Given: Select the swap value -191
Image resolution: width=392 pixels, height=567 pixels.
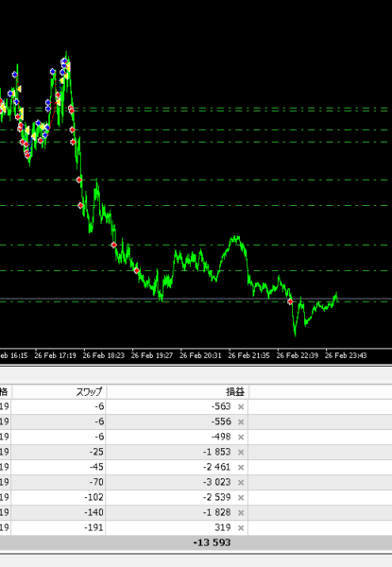Looking at the screenshot, I should point(94,527).
